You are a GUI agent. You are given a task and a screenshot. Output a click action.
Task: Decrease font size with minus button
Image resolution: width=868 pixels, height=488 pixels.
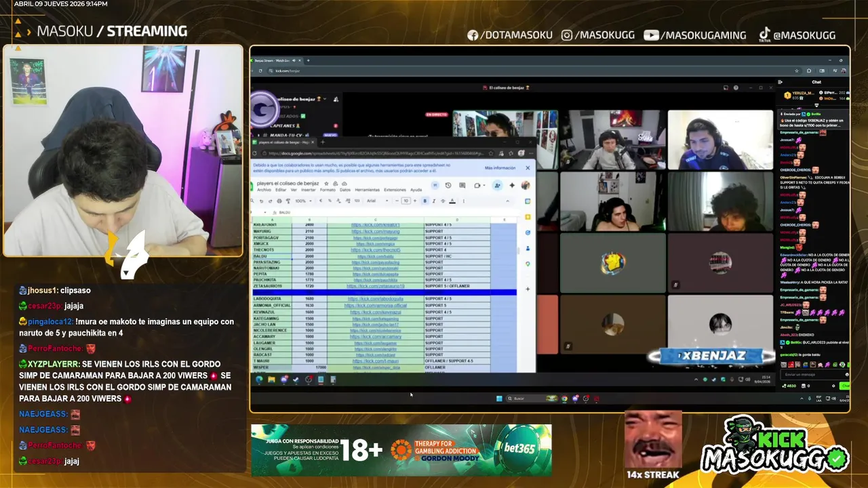point(397,201)
